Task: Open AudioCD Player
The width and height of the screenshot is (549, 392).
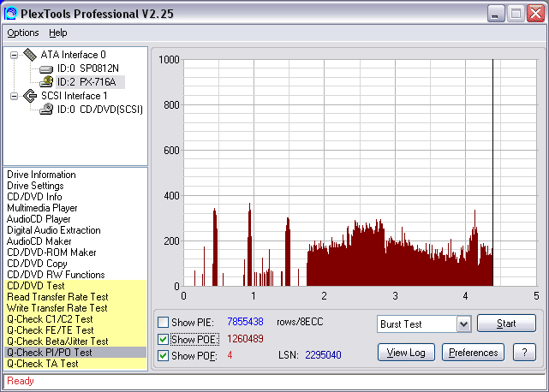Action: pos(39,219)
